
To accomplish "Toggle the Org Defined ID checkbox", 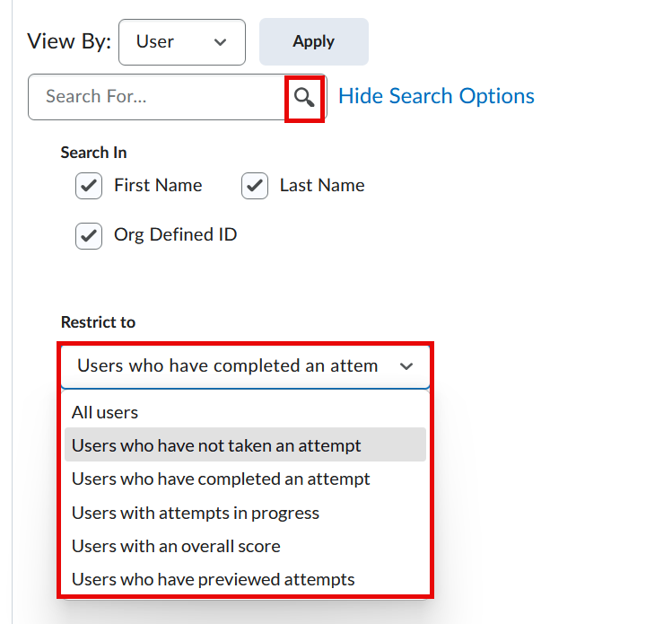I will point(89,236).
